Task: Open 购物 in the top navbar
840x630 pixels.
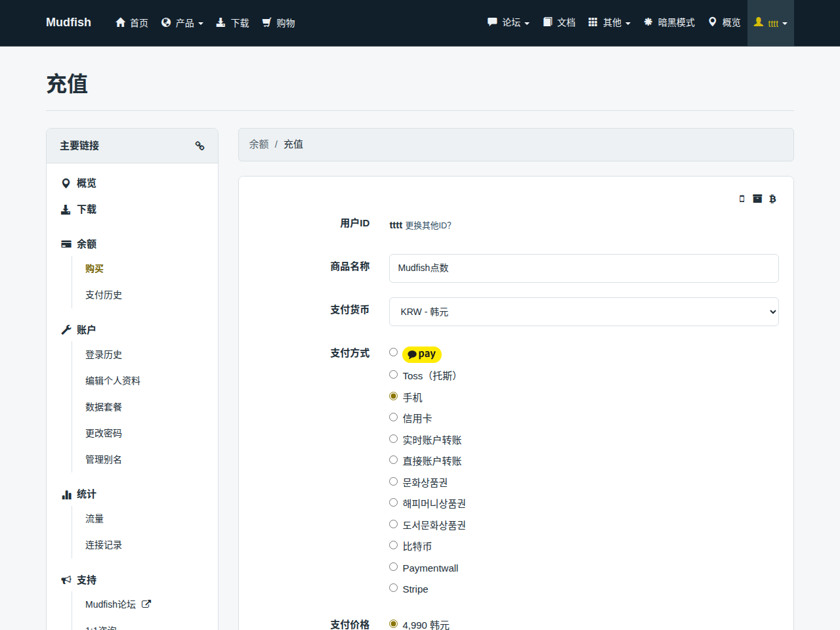Action: (279, 23)
